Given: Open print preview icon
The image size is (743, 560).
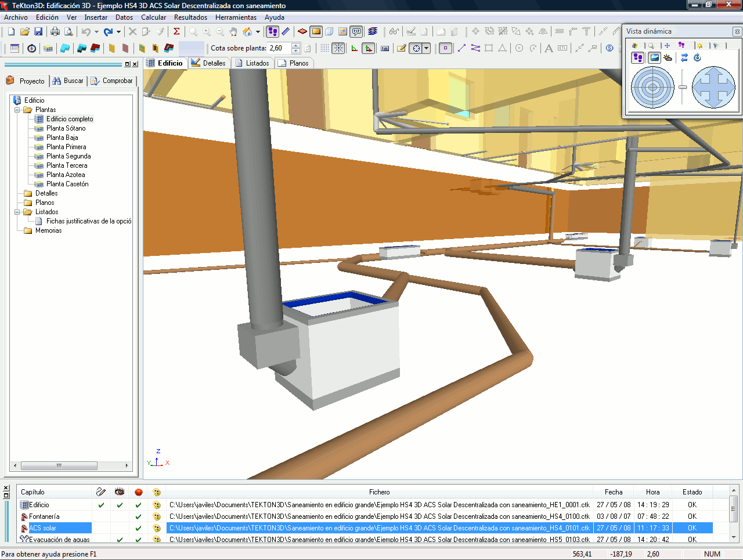Looking at the screenshot, I should 68,32.
